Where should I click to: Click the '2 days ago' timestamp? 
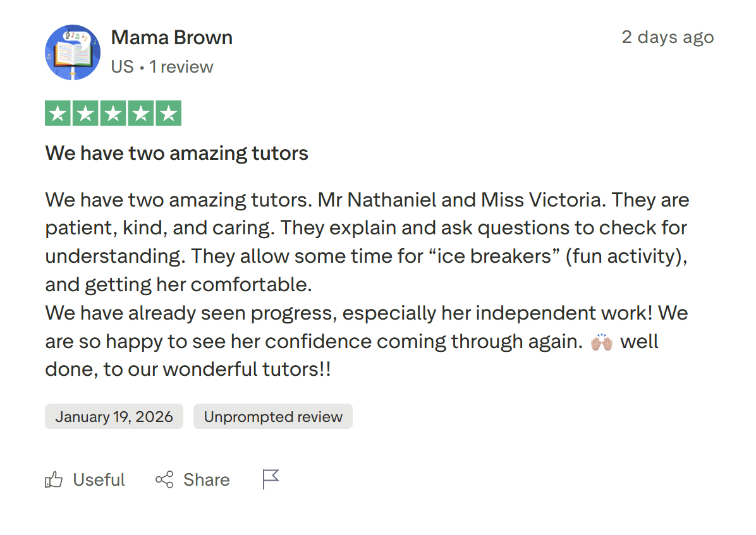(x=668, y=37)
